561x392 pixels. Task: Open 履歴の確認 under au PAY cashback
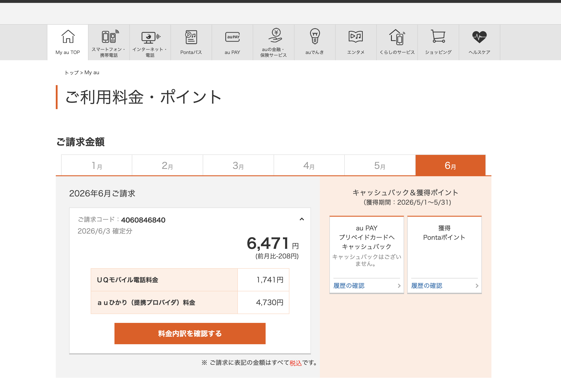(349, 286)
